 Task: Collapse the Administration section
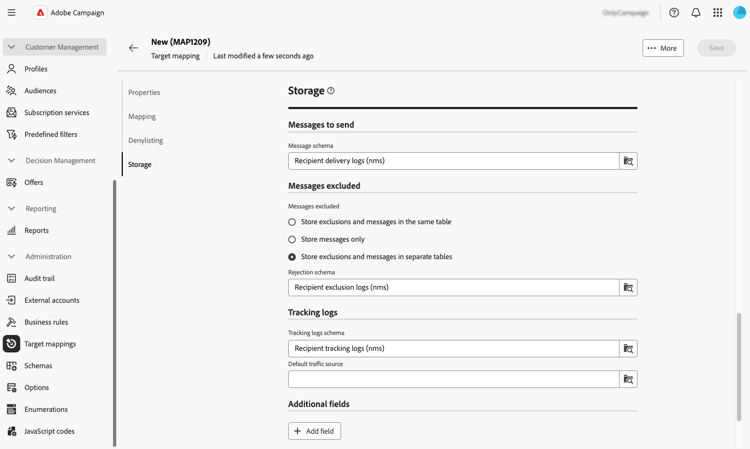(x=12, y=257)
